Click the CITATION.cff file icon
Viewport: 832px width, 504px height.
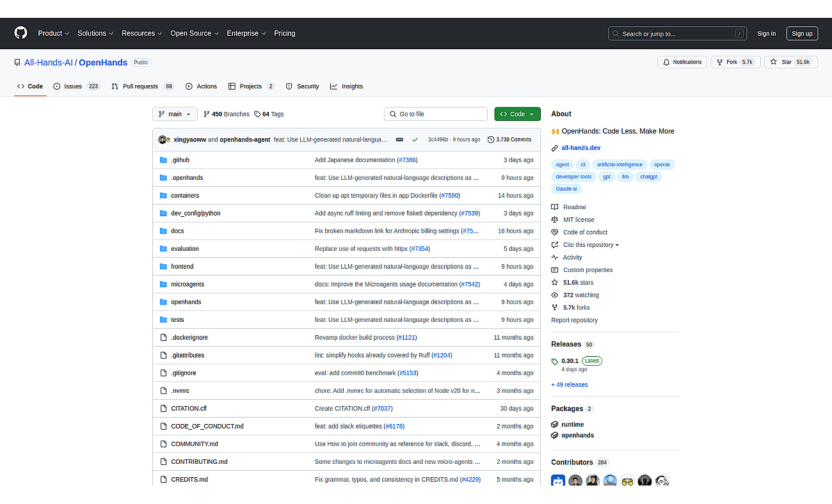coord(163,409)
